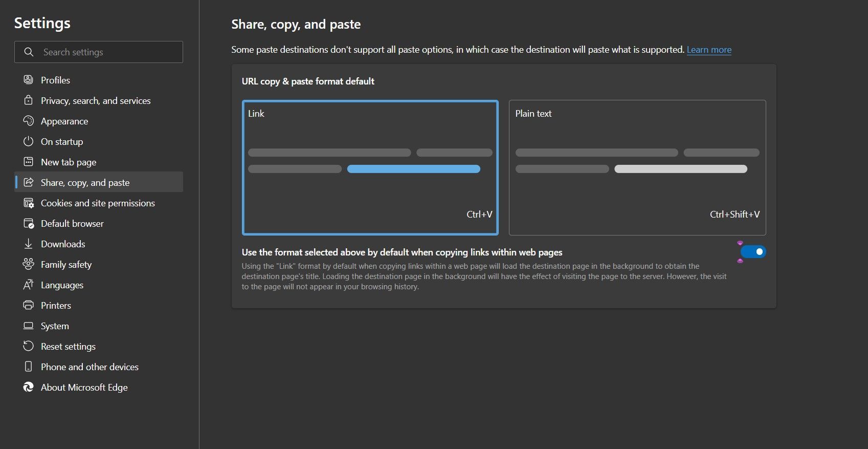Open Phone and other devices
Screen dimensions: 868x449
99,367
